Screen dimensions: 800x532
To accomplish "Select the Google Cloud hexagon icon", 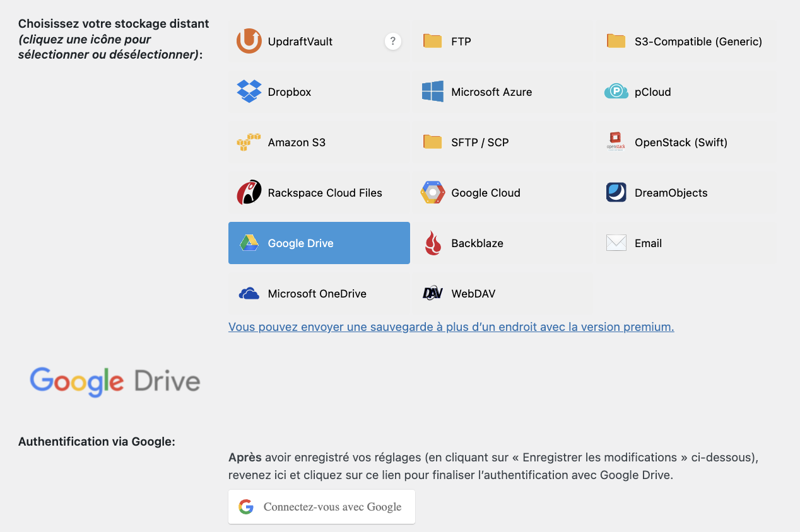I will coord(432,193).
